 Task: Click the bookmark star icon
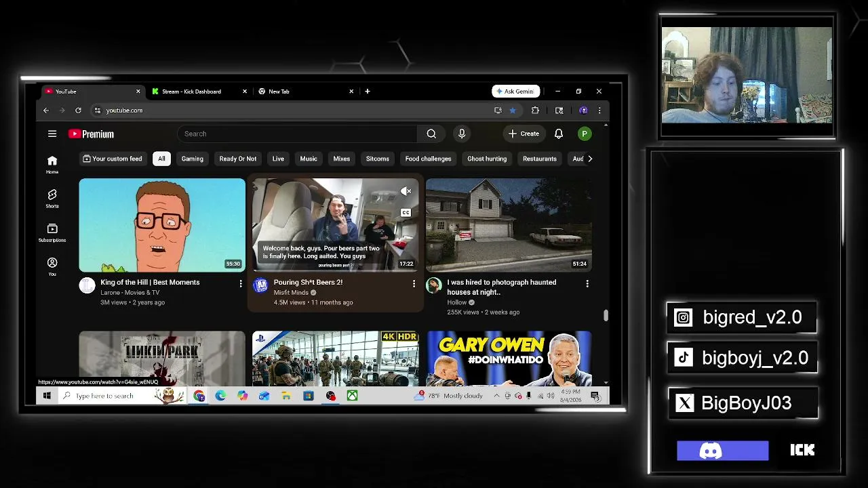pyautogui.click(x=513, y=110)
